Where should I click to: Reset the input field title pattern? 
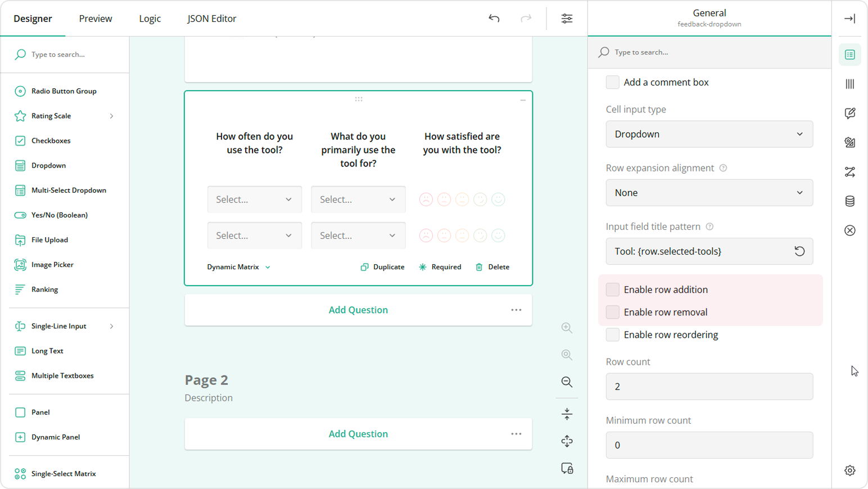(x=799, y=251)
